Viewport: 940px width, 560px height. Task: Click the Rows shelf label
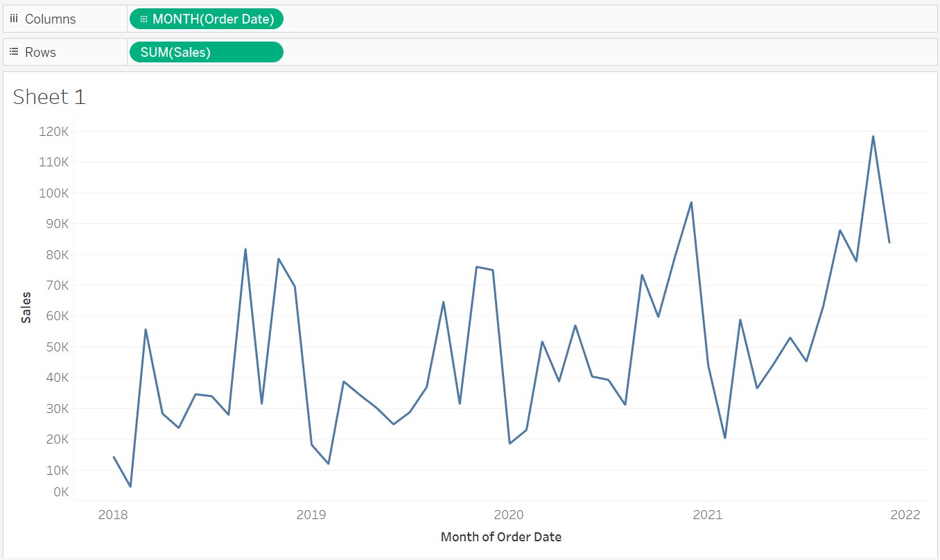(40, 53)
